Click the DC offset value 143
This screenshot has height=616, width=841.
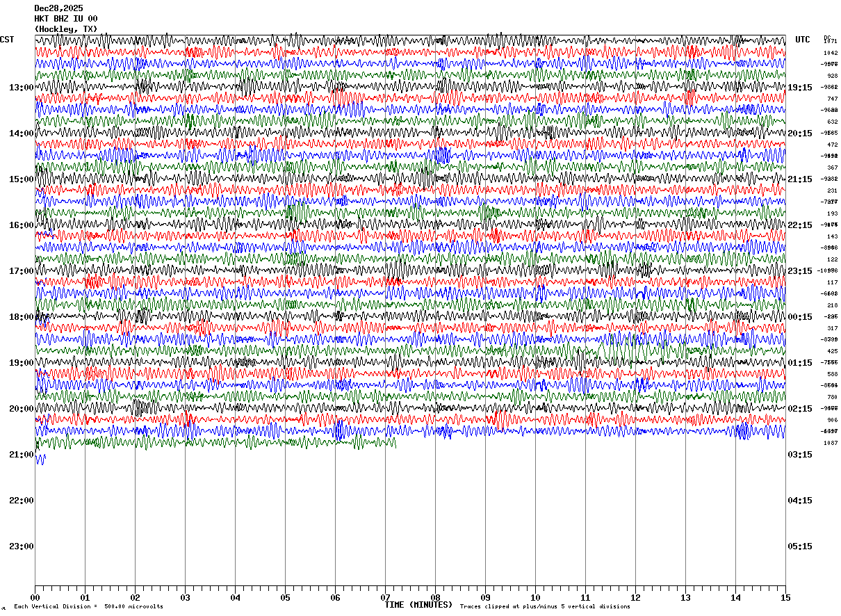(832, 236)
